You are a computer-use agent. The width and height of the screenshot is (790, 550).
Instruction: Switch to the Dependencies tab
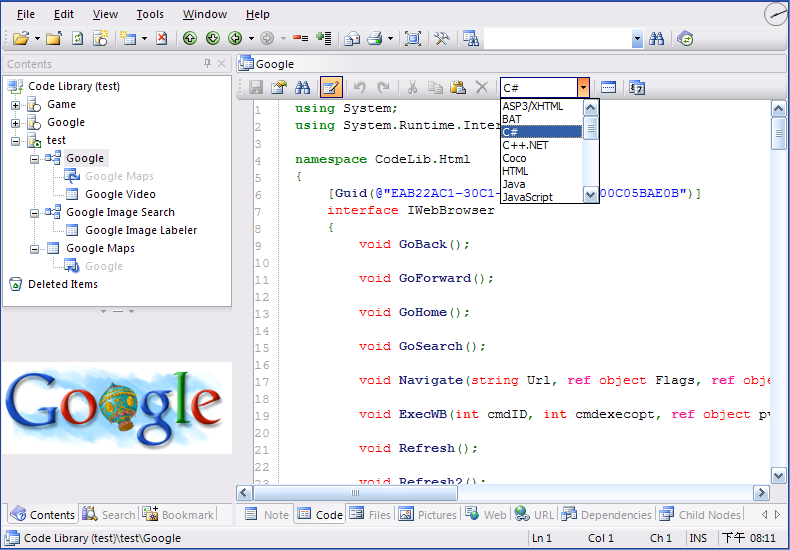pos(607,515)
